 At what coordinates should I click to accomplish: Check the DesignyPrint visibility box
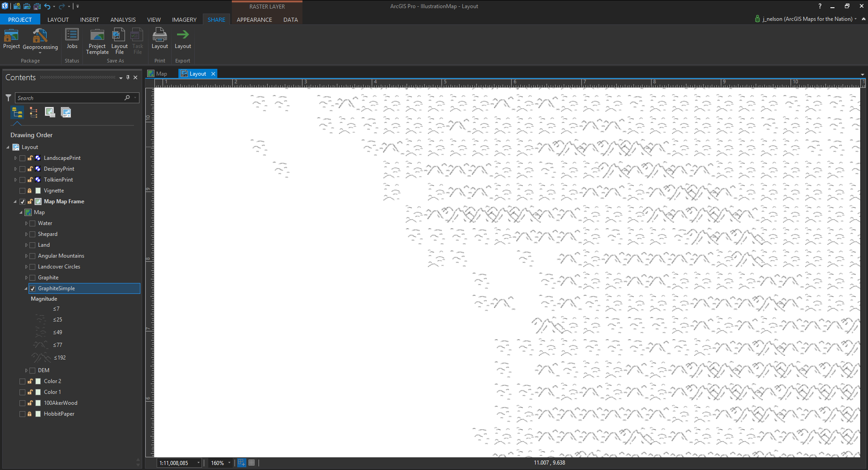pyautogui.click(x=22, y=169)
